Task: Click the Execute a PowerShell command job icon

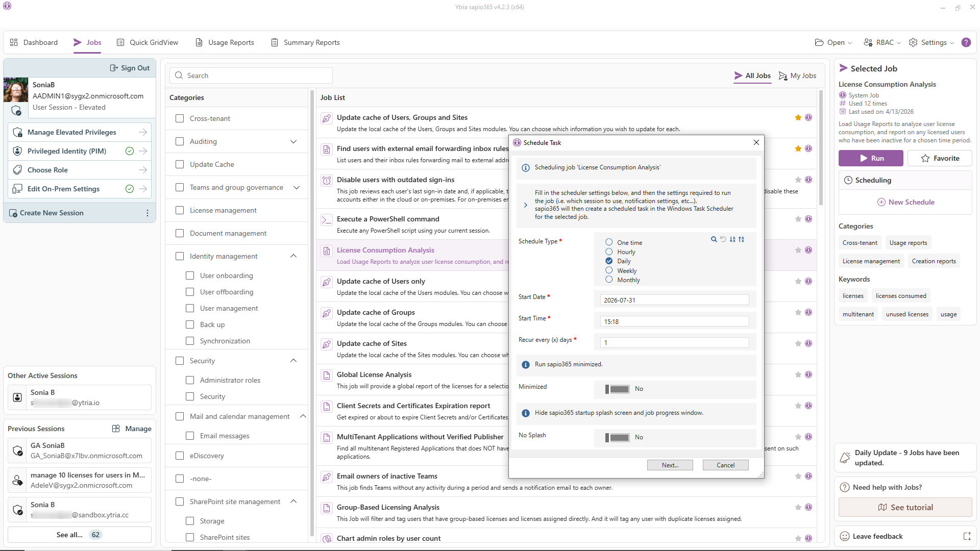Action: pyautogui.click(x=326, y=220)
